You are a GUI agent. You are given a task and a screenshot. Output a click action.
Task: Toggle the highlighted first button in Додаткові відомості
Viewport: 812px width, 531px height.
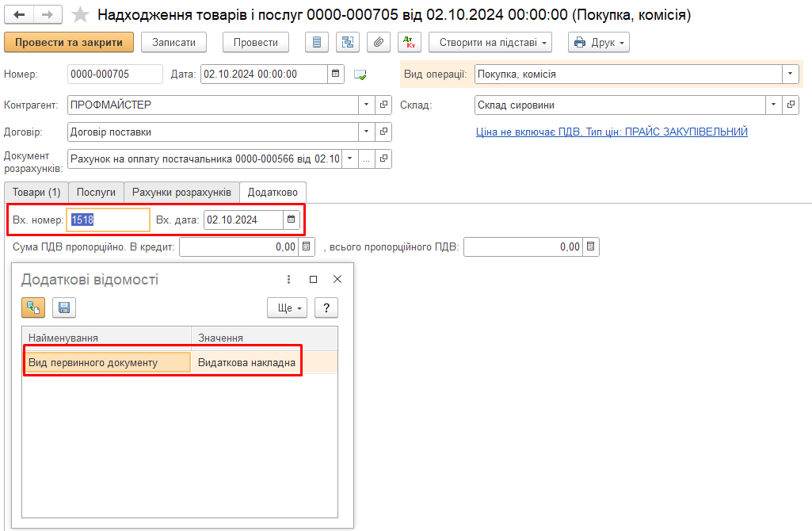point(33,308)
